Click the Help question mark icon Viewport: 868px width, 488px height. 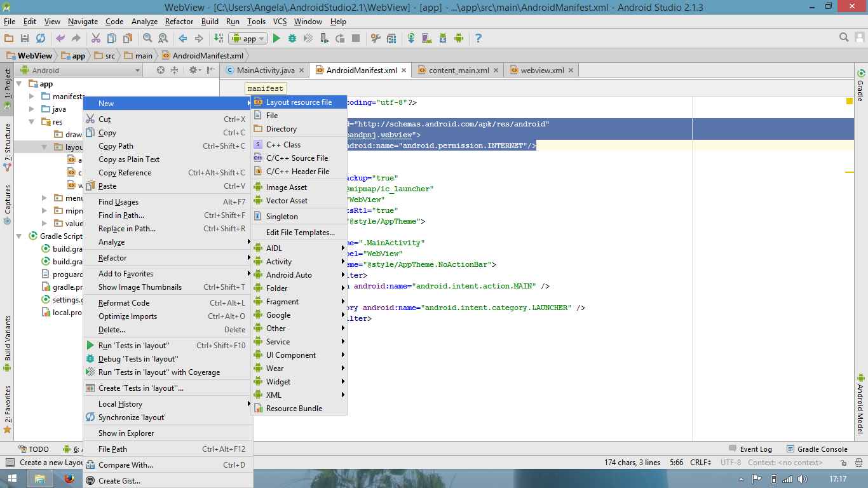click(478, 39)
